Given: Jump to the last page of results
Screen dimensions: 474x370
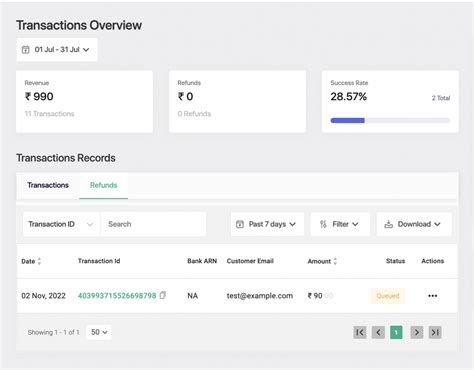Looking at the screenshot, I should point(435,332).
